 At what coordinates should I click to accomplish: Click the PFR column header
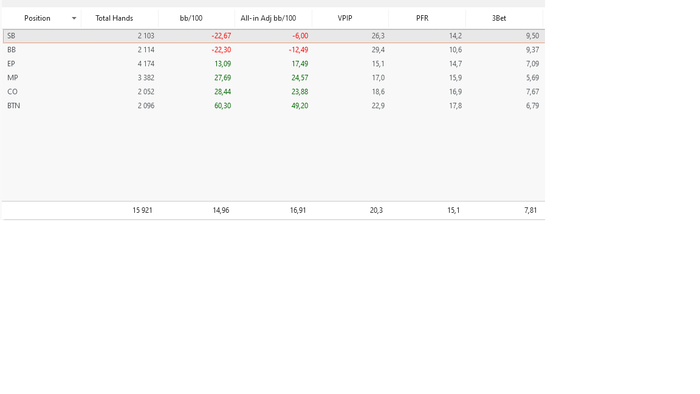coord(422,18)
